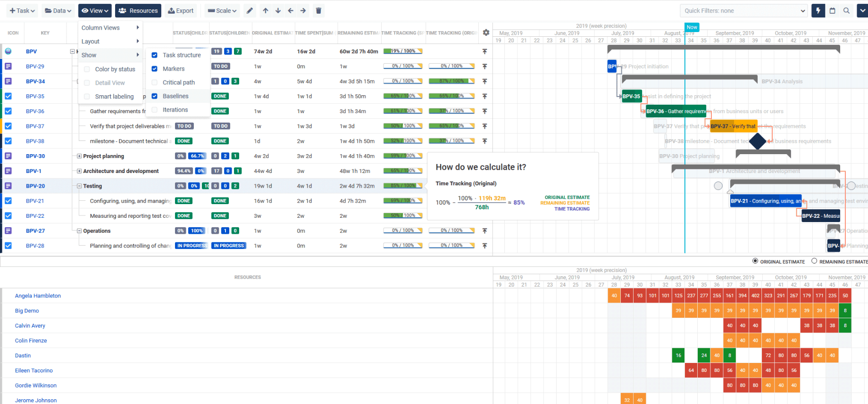
Task: Click the Now marker on timeline
Action: click(692, 27)
